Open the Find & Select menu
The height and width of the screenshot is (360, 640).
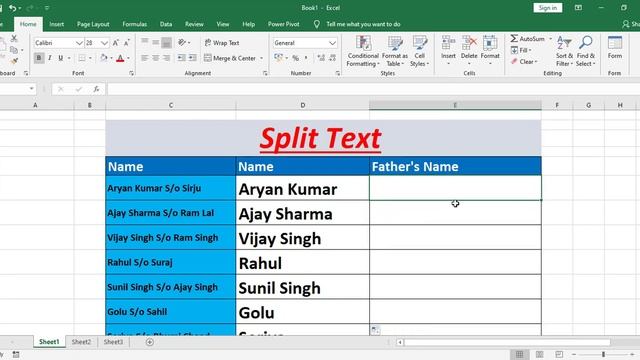(586, 51)
